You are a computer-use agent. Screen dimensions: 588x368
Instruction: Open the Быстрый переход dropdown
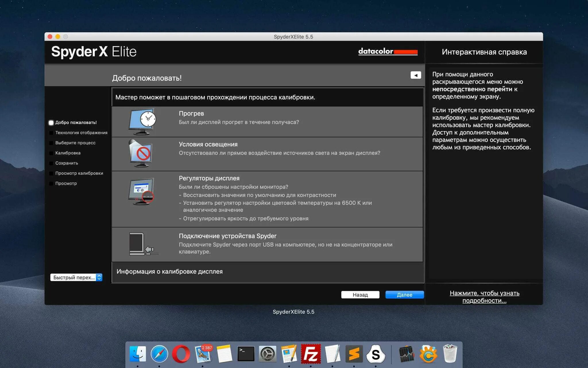76,277
